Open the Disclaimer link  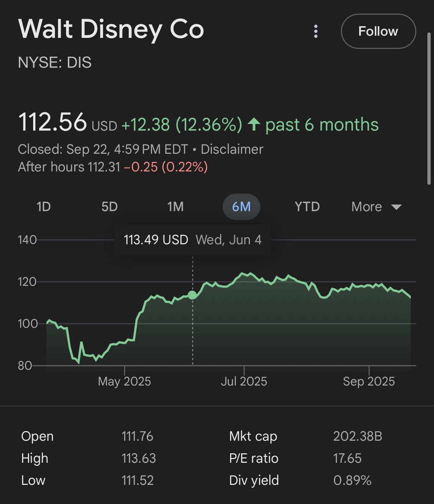click(x=232, y=149)
